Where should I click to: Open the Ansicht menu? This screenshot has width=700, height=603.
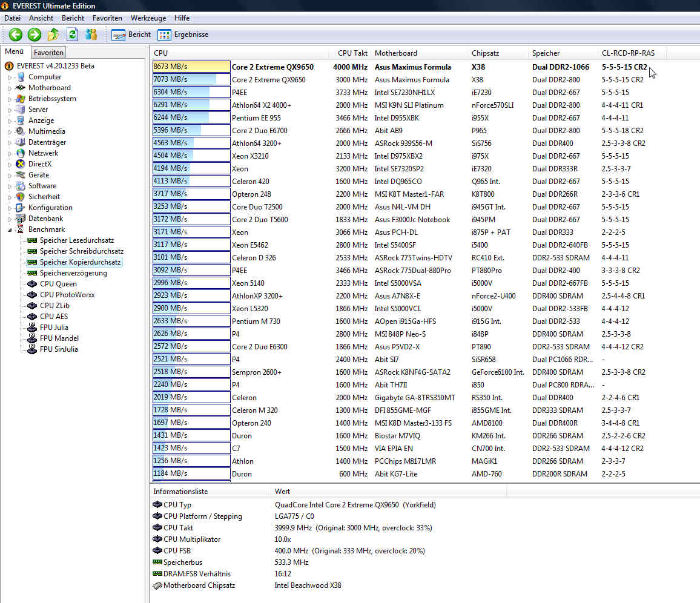tap(41, 18)
